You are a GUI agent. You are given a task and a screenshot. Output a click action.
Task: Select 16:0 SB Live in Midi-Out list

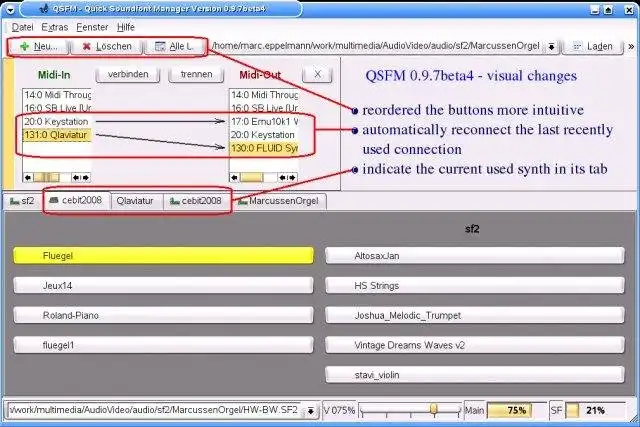pos(264,108)
